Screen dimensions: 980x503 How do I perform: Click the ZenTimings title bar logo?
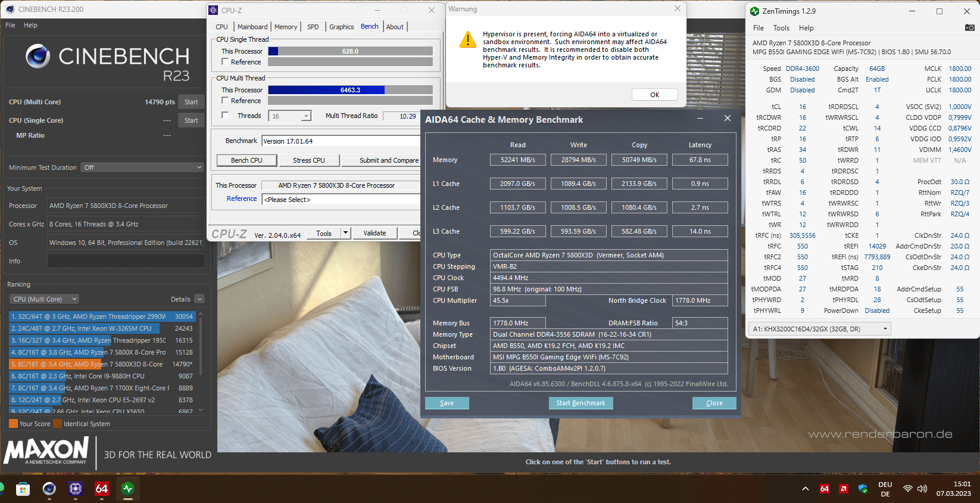pyautogui.click(x=754, y=11)
